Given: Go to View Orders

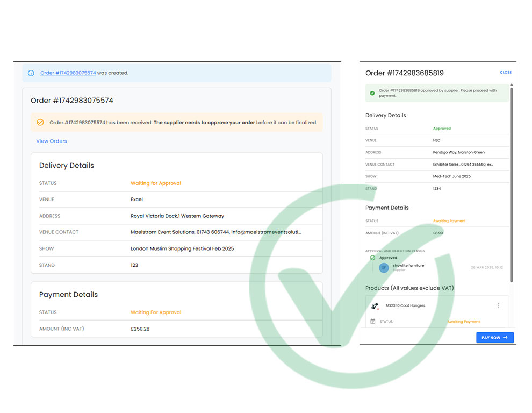Looking at the screenshot, I should (52, 141).
